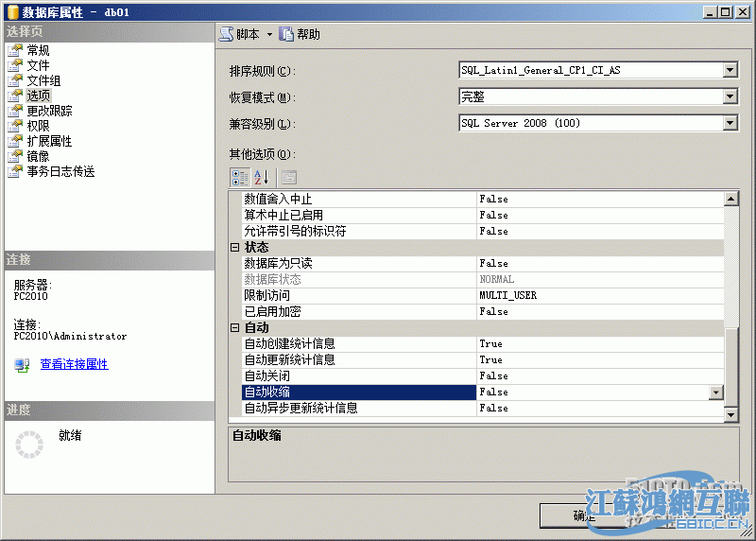
Task: Select the 数据库状态 property row
Action: 482,279
